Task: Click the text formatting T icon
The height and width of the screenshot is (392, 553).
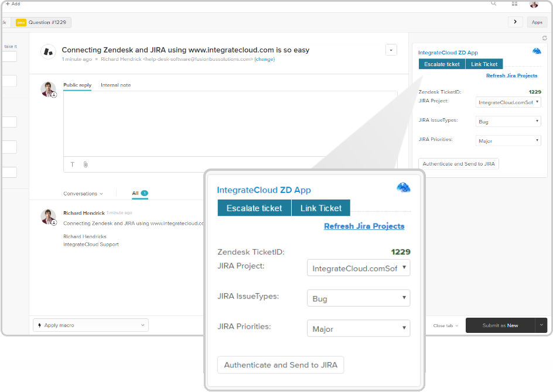Action: tap(73, 164)
